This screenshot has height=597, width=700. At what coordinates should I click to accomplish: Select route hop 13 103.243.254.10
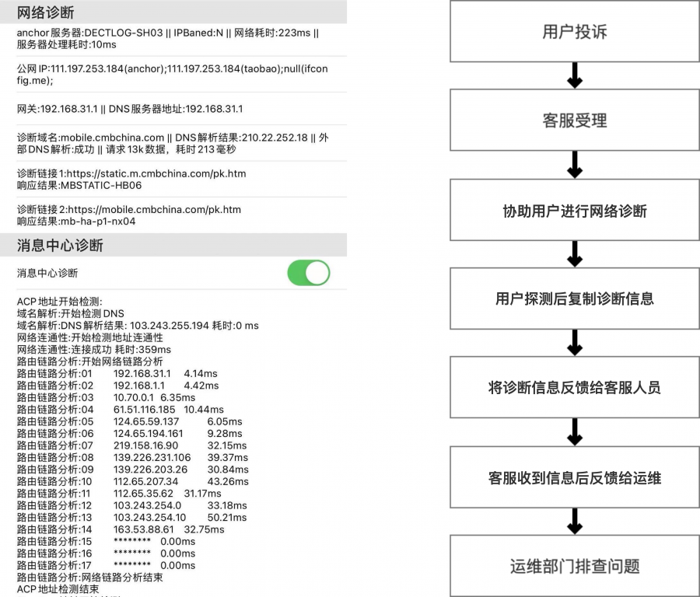click(x=131, y=518)
